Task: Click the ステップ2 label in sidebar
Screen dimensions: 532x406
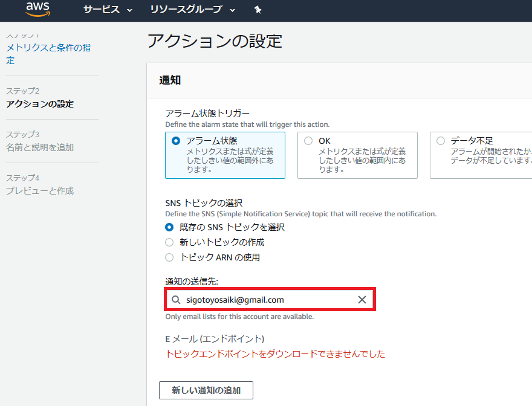Action: pyautogui.click(x=23, y=91)
